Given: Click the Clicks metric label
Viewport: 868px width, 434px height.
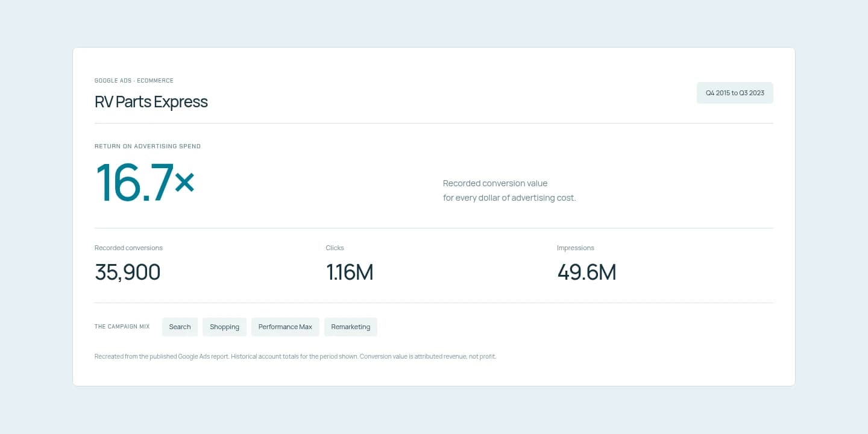Looking at the screenshot, I should point(335,248).
